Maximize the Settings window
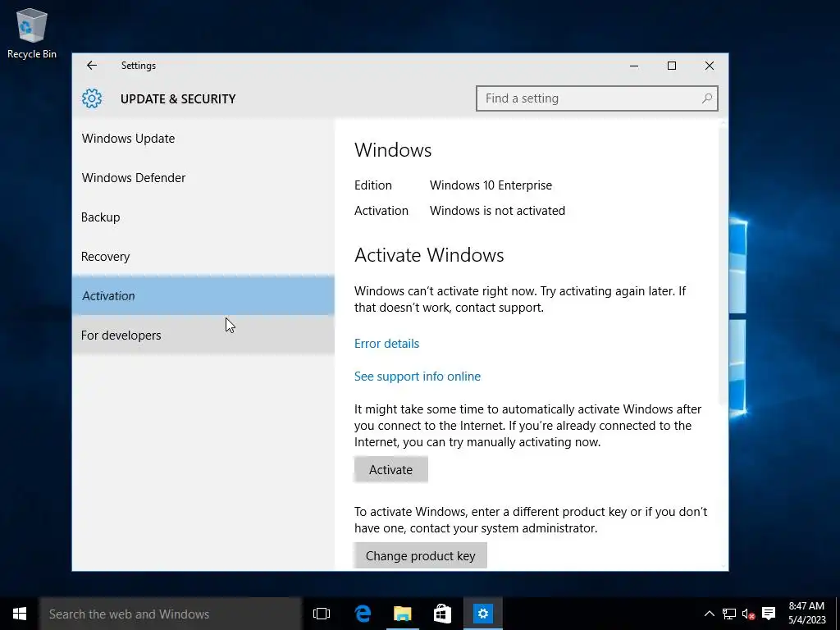This screenshot has width=840, height=630. [671, 66]
